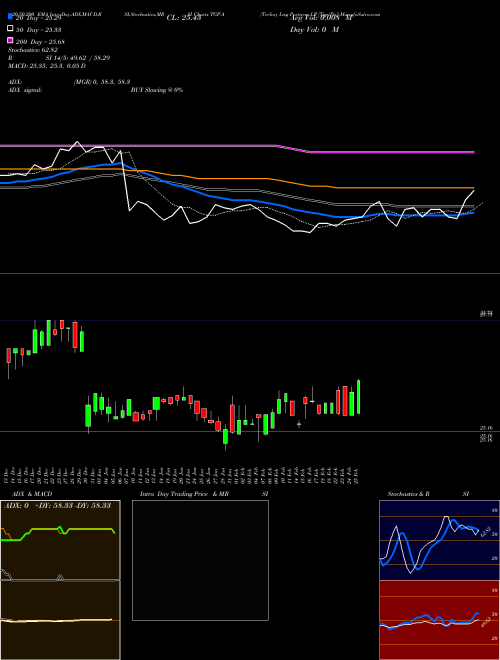Click the 'ADX signal:' label
500x660 pixels.
pyautogui.click(x=25, y=90)
